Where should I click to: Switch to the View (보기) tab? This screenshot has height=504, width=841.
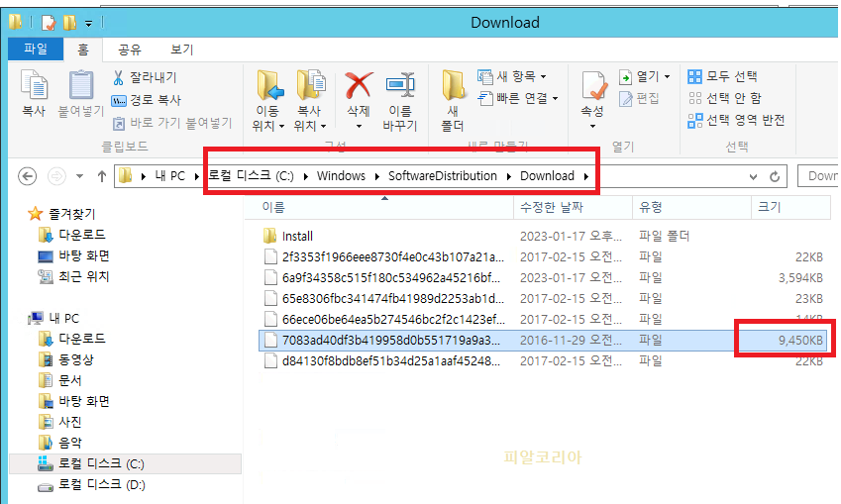pos(182,50)
